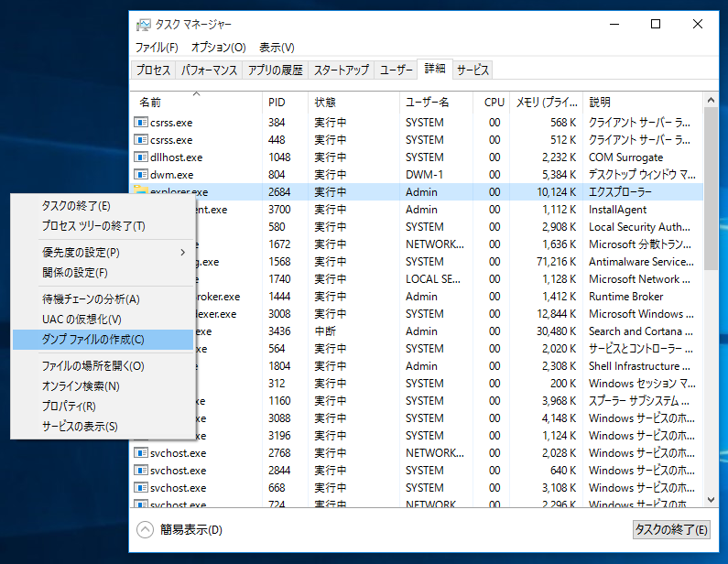Sort by the メモリ column header
The height and width of the screenshot is (564, 728).
click(x=547, y=103)
